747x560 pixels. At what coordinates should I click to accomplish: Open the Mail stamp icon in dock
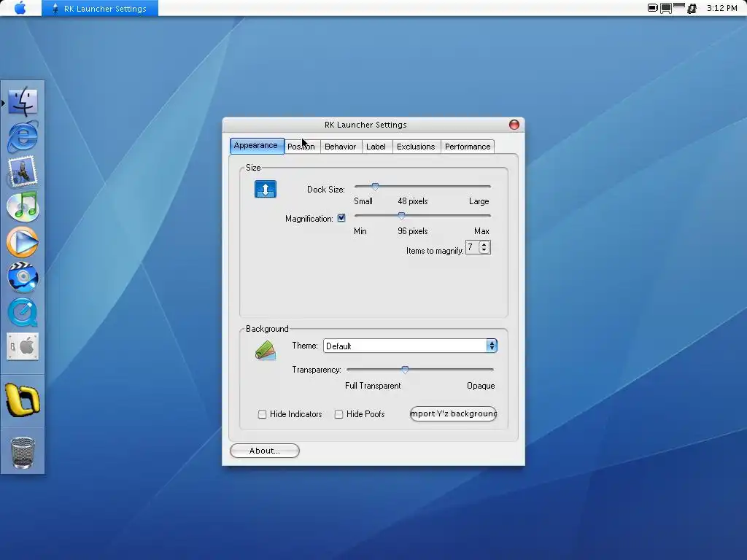pos(23,171)
